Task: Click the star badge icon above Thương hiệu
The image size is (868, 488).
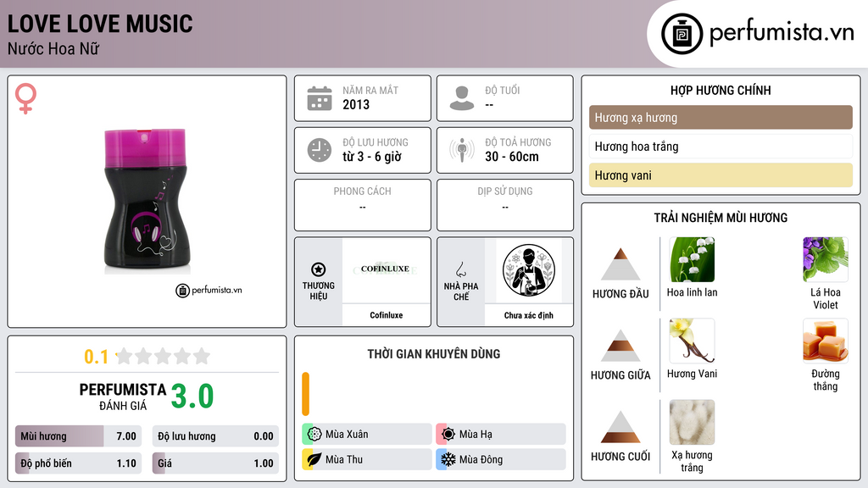Action: 319,269
